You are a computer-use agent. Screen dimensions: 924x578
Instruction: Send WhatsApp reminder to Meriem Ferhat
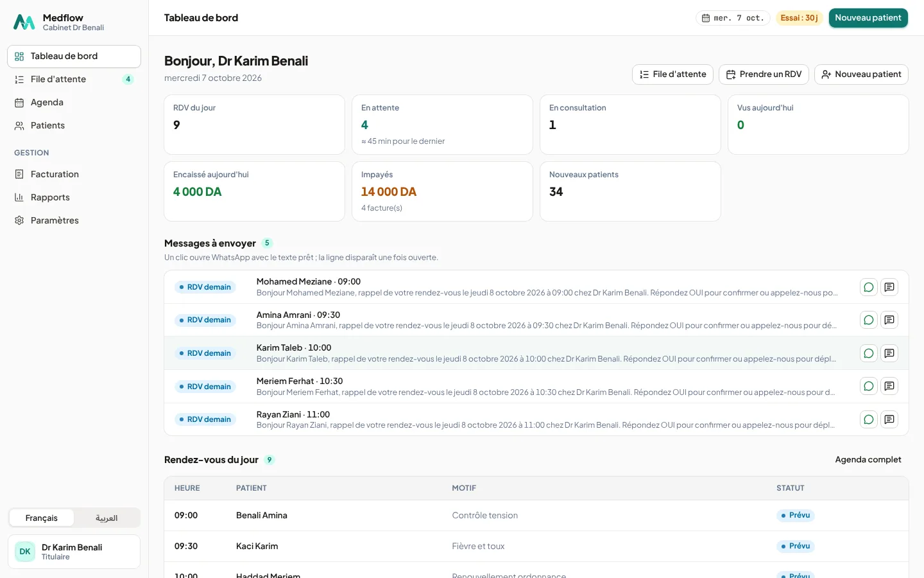(x=869, y=386)
